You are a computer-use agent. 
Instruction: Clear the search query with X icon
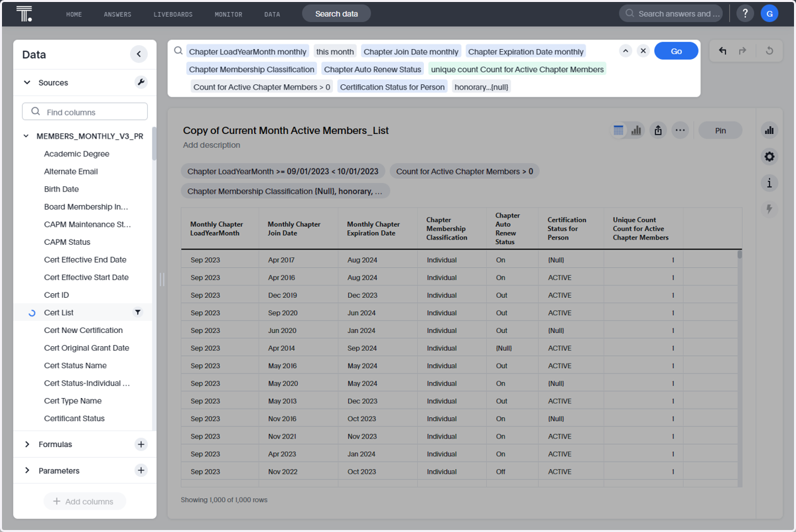coord(643,51)
